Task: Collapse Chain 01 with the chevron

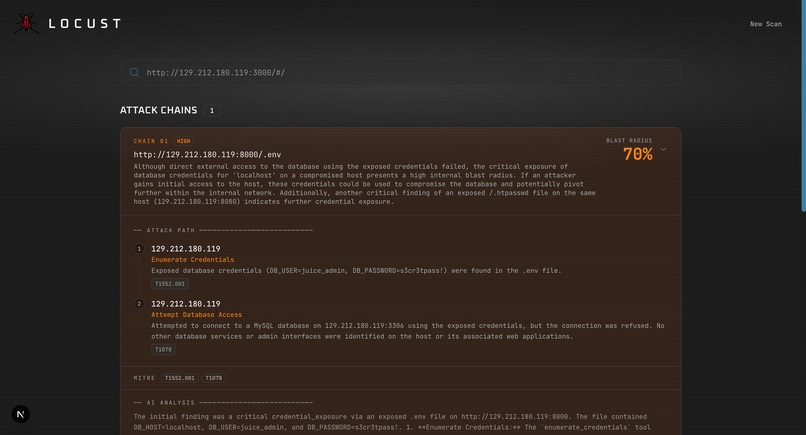Action: [x=664, y=150]
